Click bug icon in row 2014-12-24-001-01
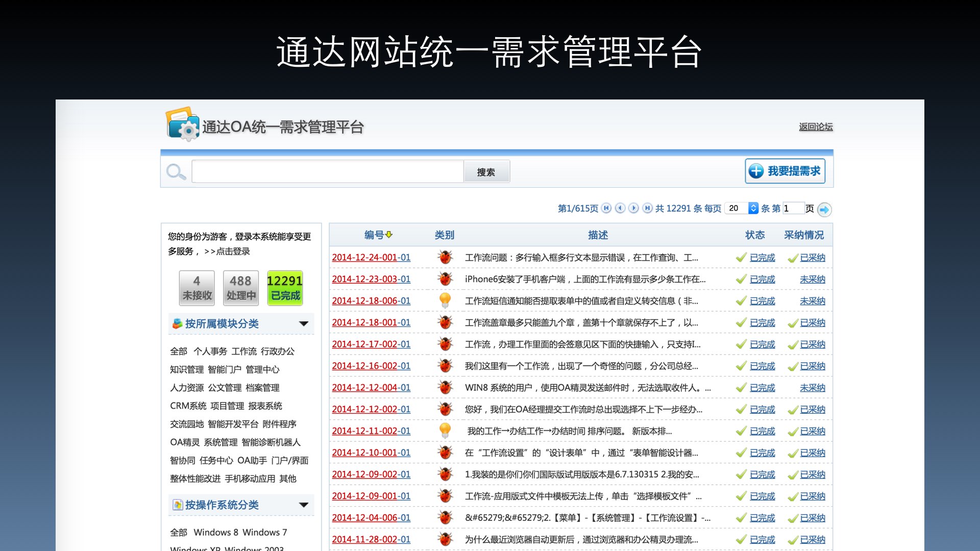 coord(445,257)
